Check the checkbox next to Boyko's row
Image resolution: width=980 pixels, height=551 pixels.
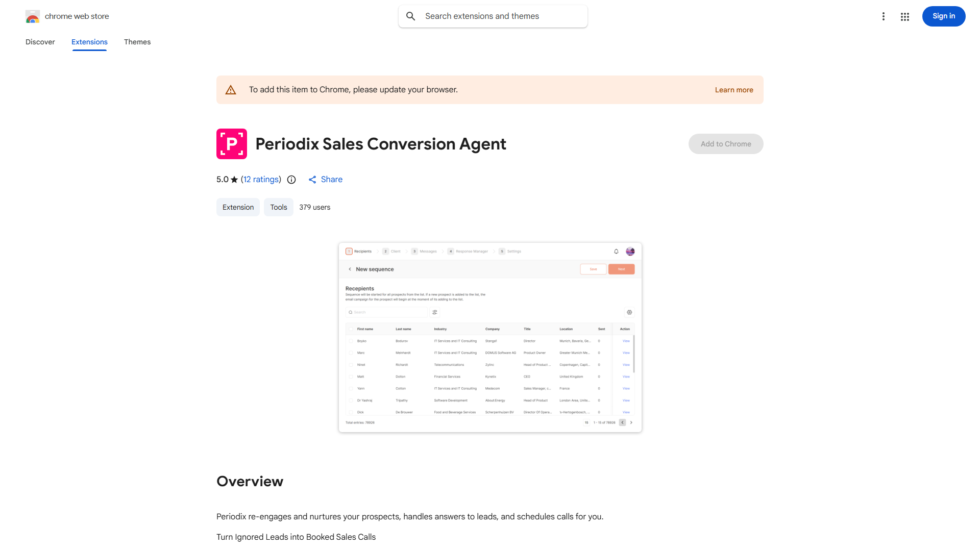351,341
